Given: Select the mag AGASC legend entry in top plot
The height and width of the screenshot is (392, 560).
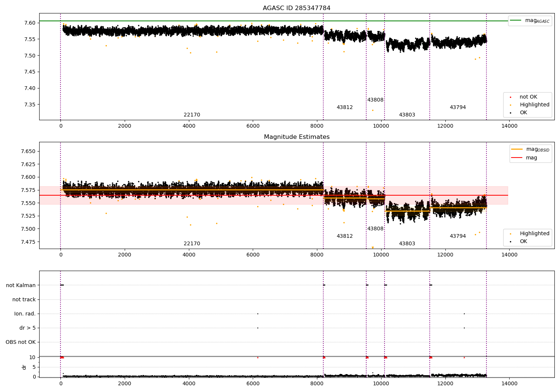Looking at the screenshot, I should coord(530,21).
